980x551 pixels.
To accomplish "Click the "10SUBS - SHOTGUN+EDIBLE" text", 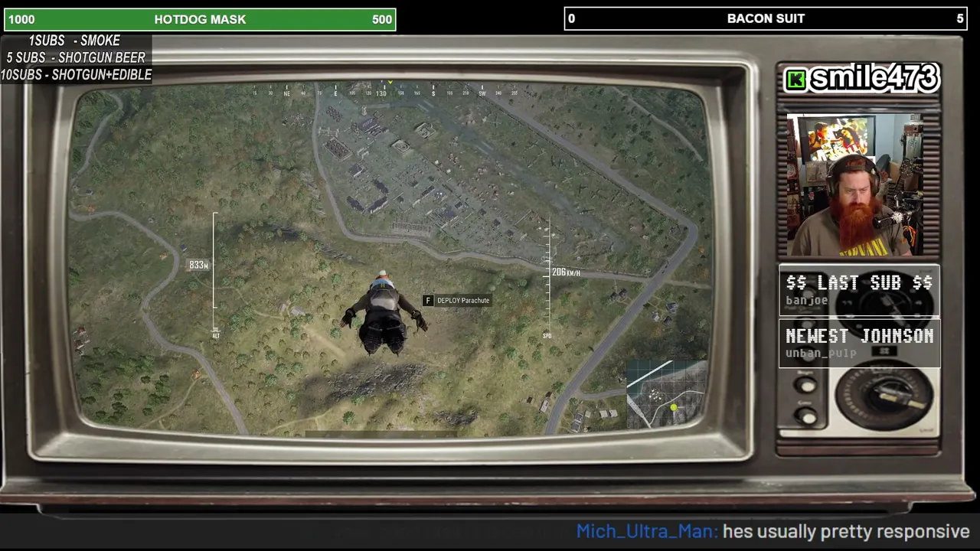I will pyautogui.click(x=76, y=74).
